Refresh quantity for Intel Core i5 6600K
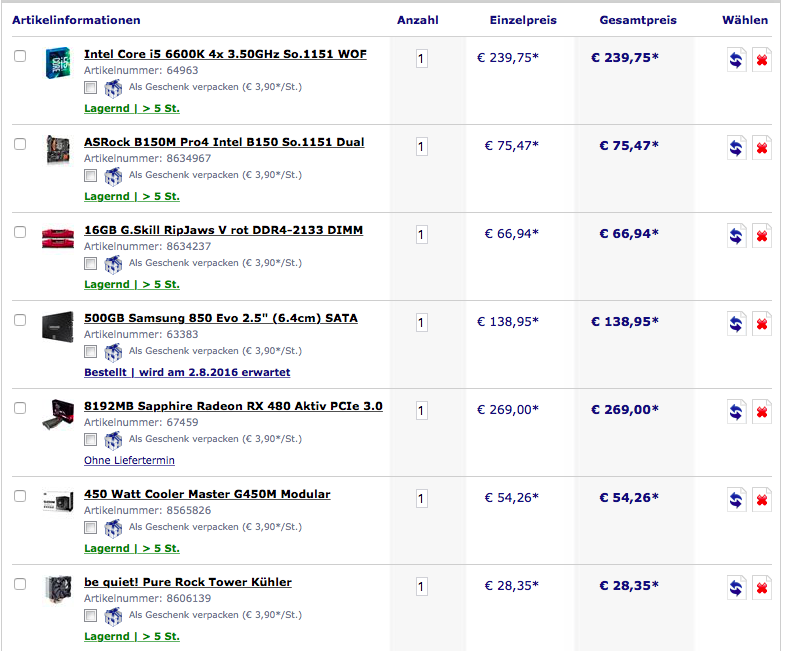Image resolution: width=785 pixels, height=651 pixels. (736, 59)
